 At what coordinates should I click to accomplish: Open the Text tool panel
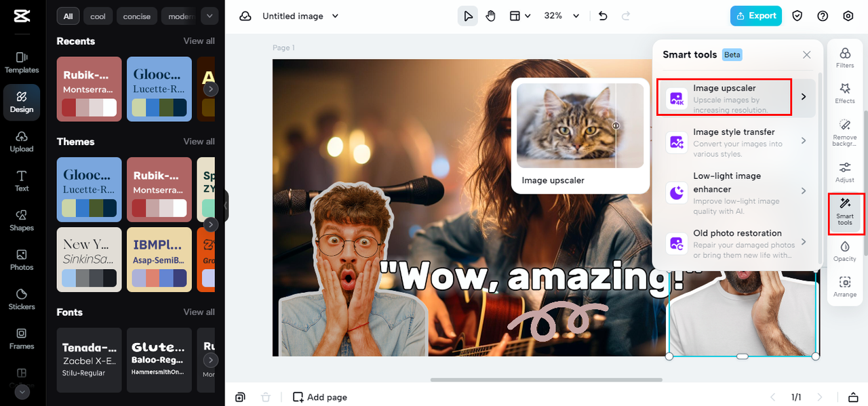pos(22,181)
